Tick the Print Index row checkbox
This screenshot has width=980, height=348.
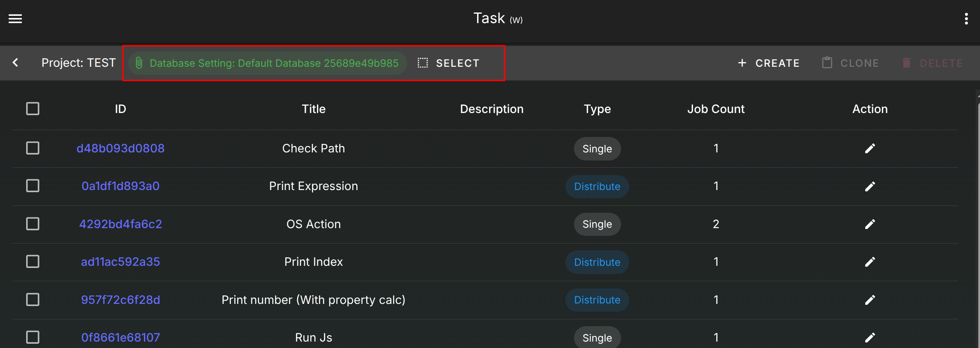(33, 262)
